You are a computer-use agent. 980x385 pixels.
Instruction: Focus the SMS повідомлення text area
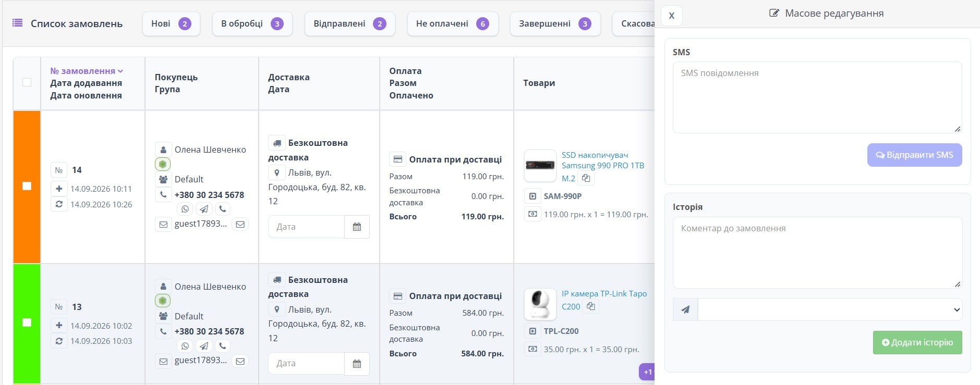(817, 97)
